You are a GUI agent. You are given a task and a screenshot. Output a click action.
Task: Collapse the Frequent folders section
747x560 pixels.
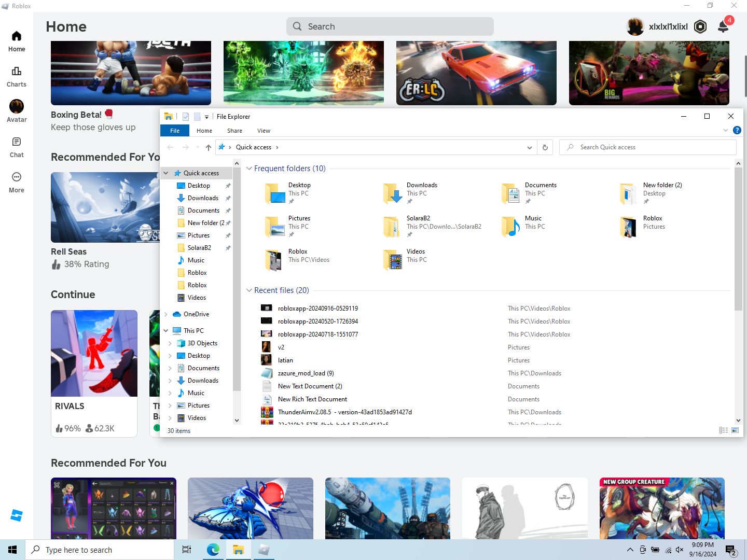[249, 169]
